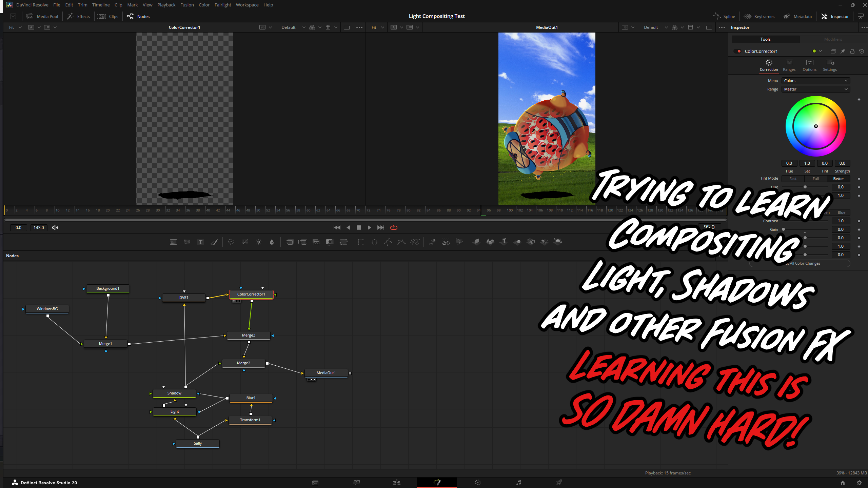
Task: Open the Fusion page at the bottom
Action: [437, 482]
